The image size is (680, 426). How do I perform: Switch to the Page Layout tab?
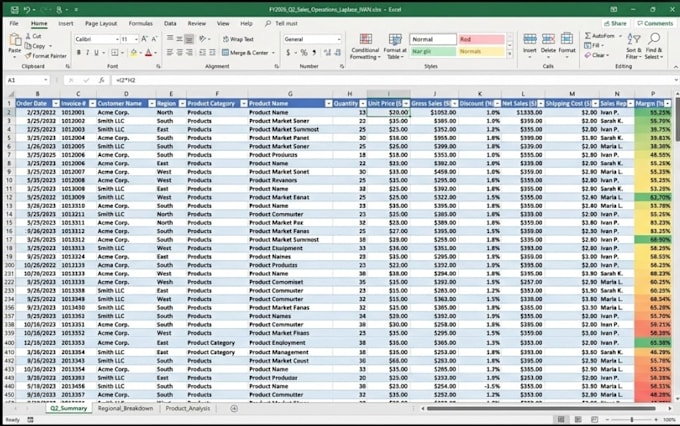click(101, 23)
